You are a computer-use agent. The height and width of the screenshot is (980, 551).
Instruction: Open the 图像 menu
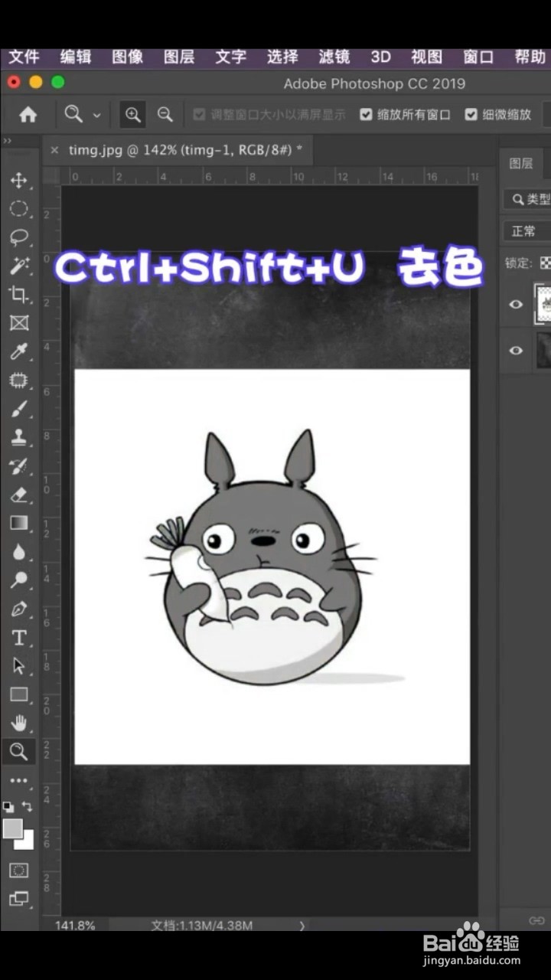[128, 57]
